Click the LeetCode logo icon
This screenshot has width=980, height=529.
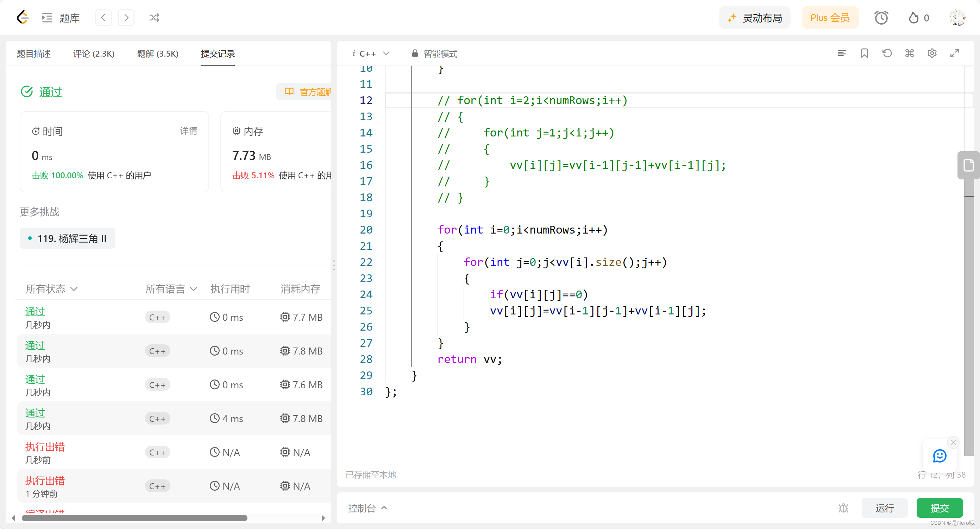pyautogui.click(x=23, y=18)
